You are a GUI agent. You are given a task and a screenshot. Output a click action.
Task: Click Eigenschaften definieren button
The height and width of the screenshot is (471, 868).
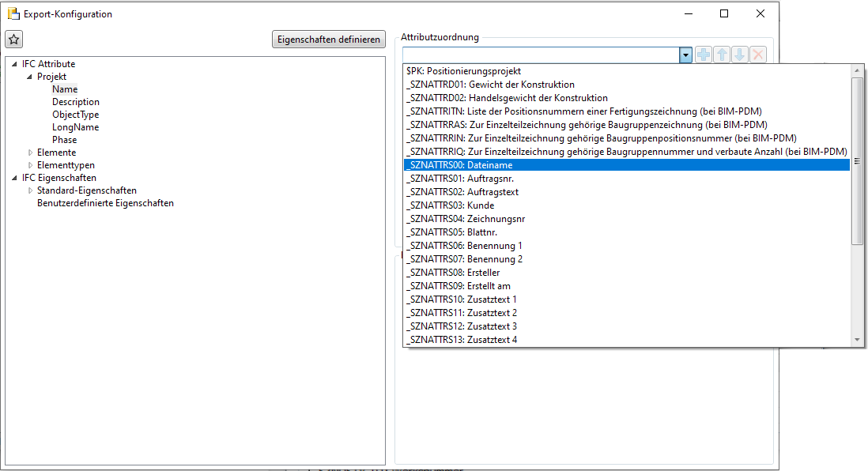point(329,40)
